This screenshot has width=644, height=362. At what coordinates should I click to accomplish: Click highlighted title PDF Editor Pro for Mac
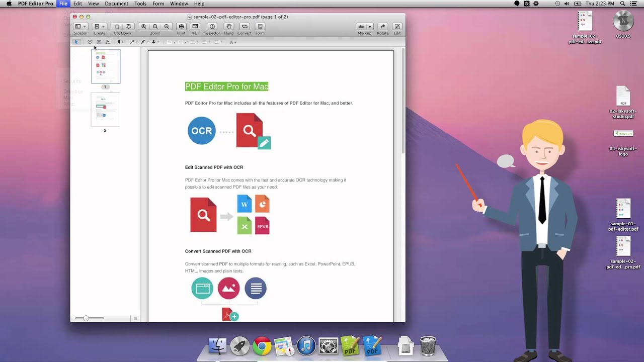click(226, 86)
